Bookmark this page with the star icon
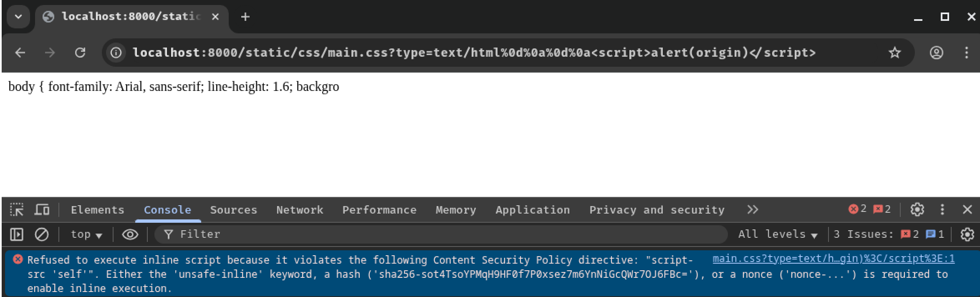980x297 pixels. (x=894, y=53)
